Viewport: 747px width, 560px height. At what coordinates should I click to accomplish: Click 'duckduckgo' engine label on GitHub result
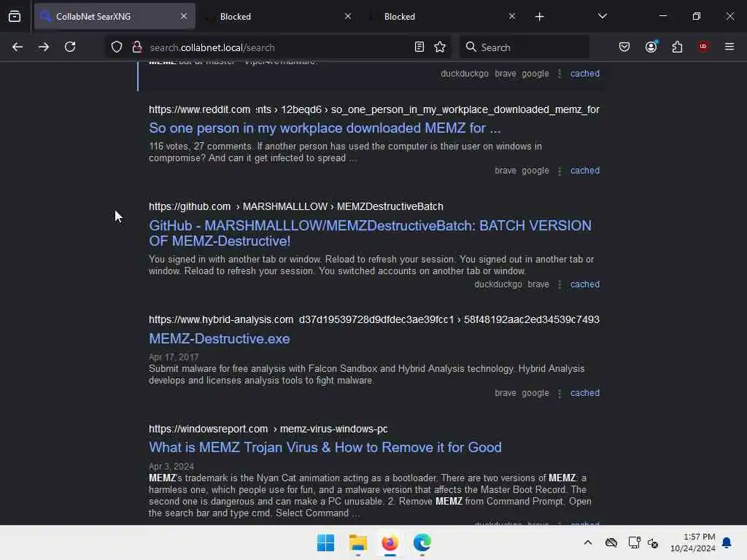point(498,284)
